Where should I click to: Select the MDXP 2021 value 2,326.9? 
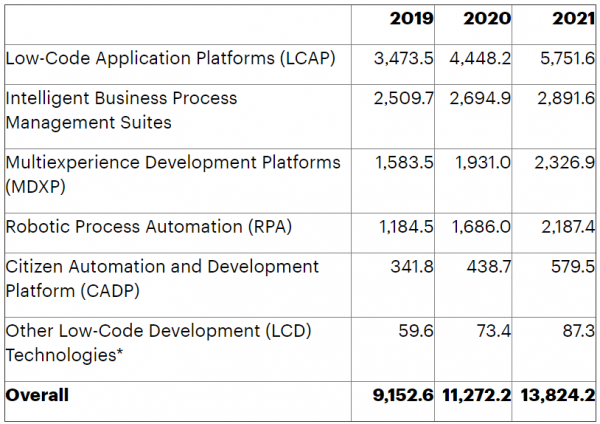click(x=566, y=163)
